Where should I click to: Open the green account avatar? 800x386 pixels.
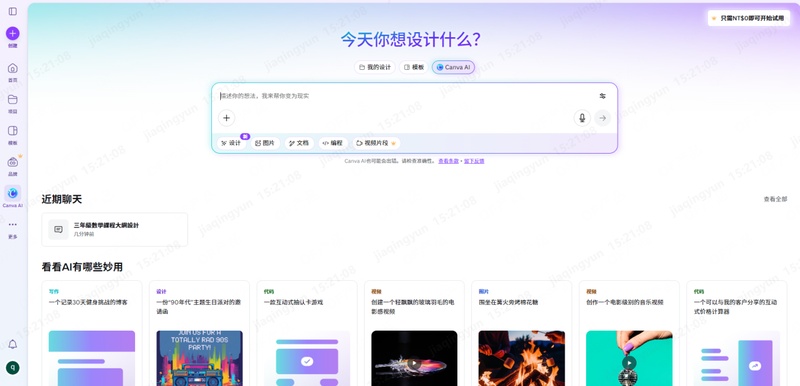(x=13, y=368)
